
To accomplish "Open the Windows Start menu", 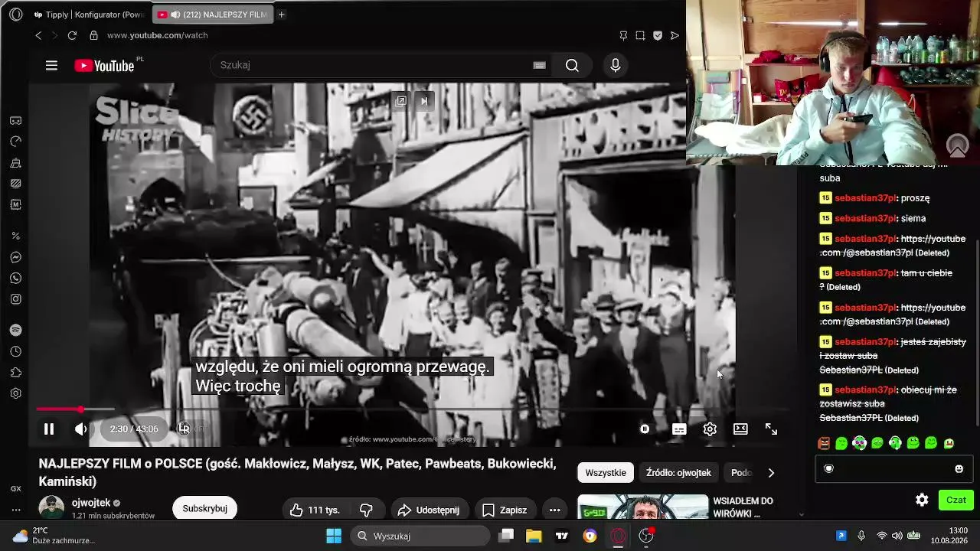I will coord(334,536).
